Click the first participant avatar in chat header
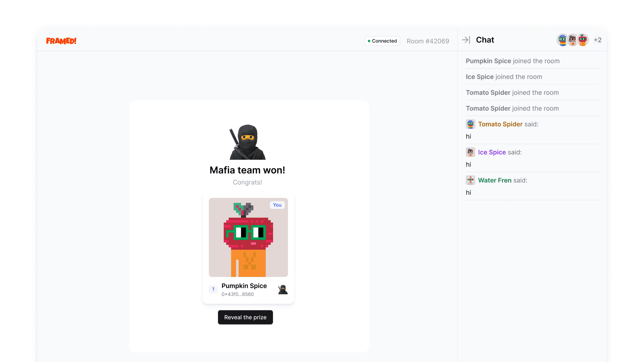 click(x=562, y=40)
